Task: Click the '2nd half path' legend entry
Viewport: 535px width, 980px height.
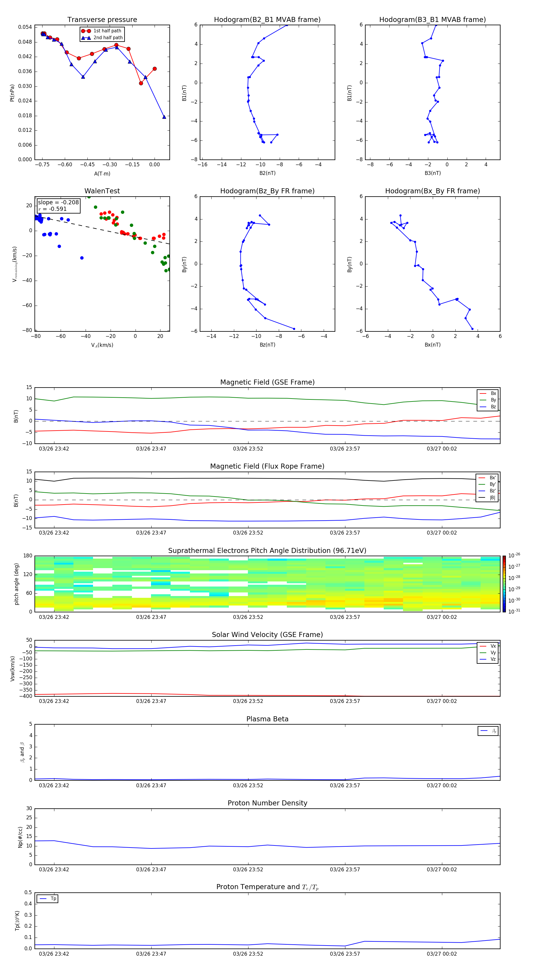Action: click(x=102, y=38)
